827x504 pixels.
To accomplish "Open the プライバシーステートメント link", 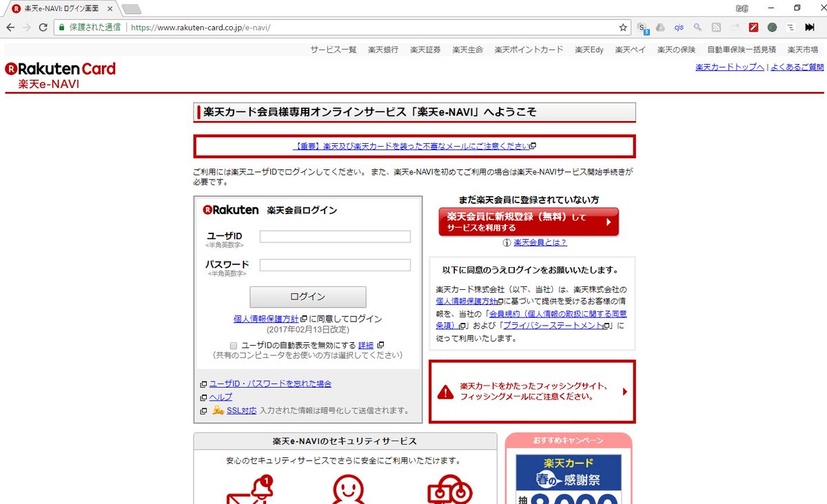I will click(553, 326).
